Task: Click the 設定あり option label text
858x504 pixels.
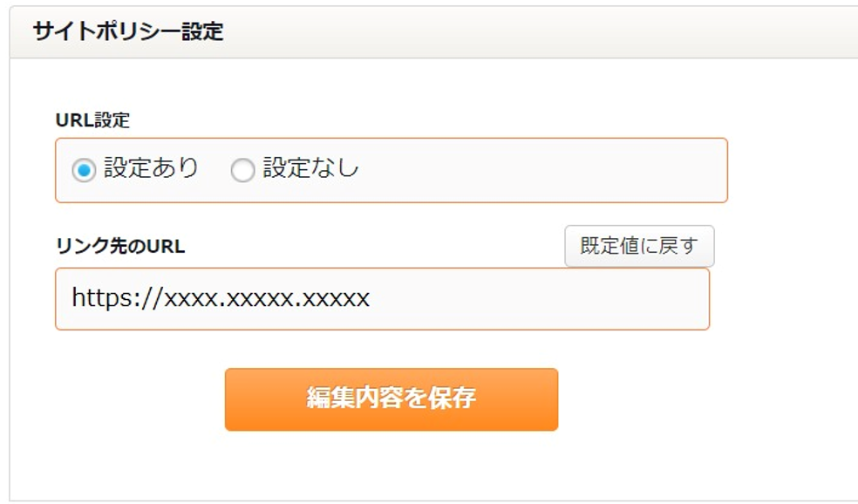Action: pos(152,168)
